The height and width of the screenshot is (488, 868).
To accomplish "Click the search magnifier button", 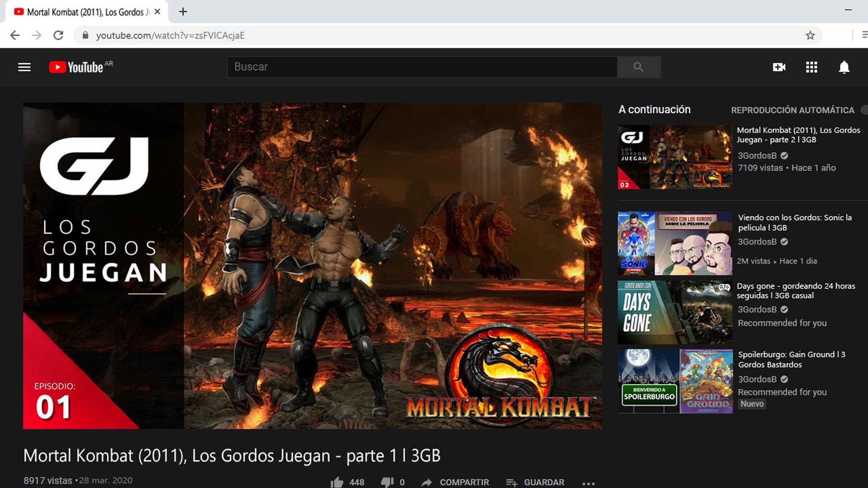I will coord(638,67).
